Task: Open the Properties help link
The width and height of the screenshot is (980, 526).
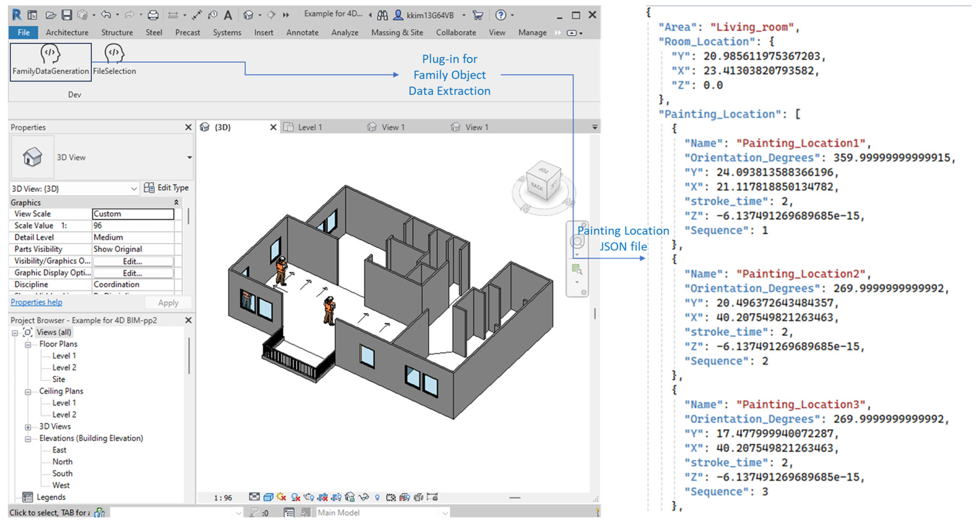Action: pyautogui.click(x=36, y=302)
